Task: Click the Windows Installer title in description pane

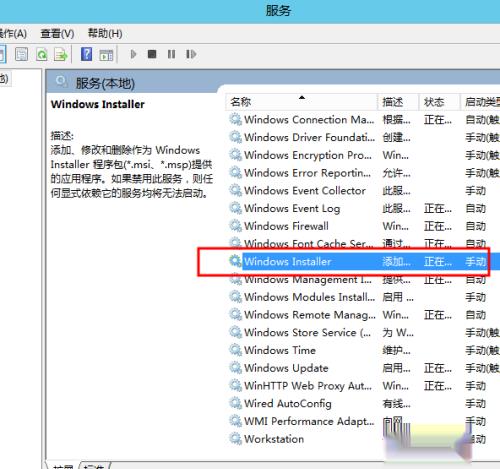Action: click(x=98, y=104)
